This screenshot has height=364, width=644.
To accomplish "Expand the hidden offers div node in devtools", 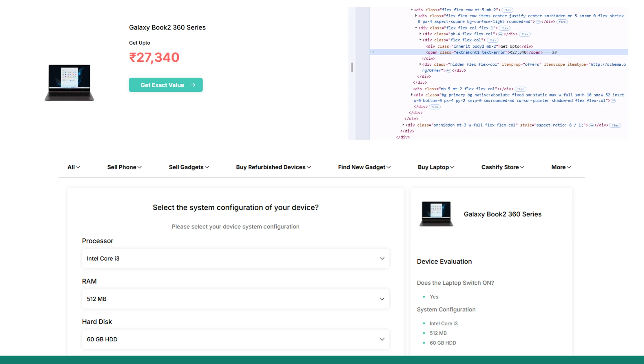I will (420, 64).
